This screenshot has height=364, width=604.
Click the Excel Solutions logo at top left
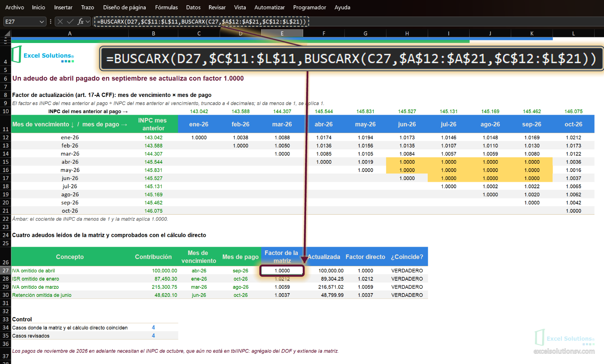pyautogui.click(x=43, y=55)
